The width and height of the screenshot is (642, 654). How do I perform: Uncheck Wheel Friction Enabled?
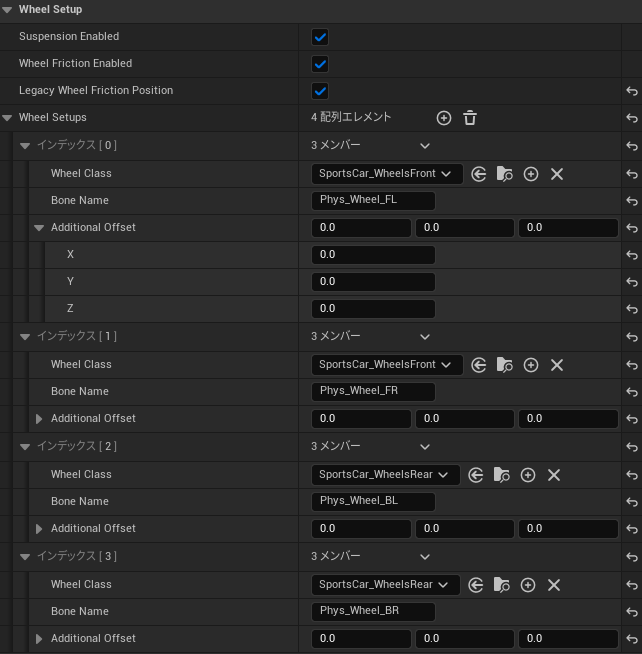coord(320,64)
